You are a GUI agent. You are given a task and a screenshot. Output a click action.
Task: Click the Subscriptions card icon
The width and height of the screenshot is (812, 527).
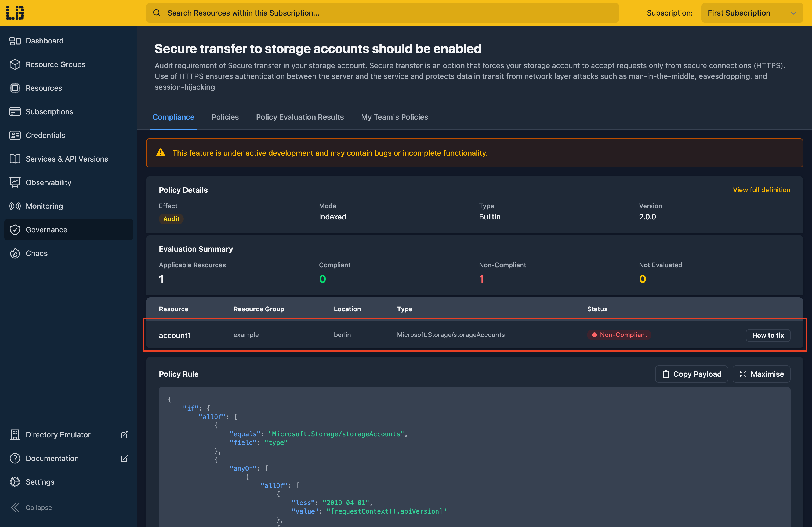[x=15, y=111]
